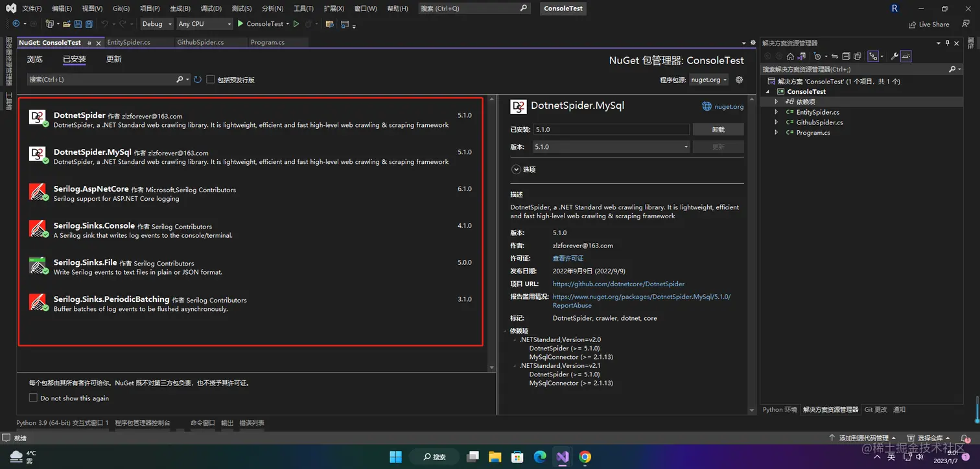This screenshot has height=469, width=980.
Task: Open the Debug configuration dropdown
Action: pyautogui.click(x=157, y=24)
